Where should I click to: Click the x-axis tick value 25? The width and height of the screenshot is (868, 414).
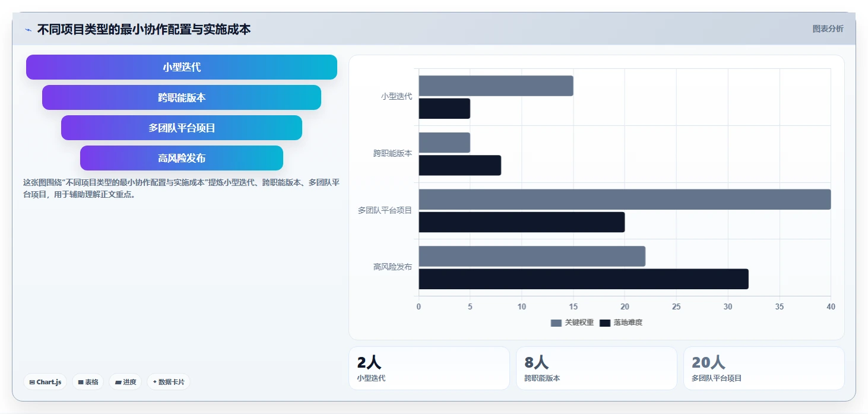pos(676,307)
